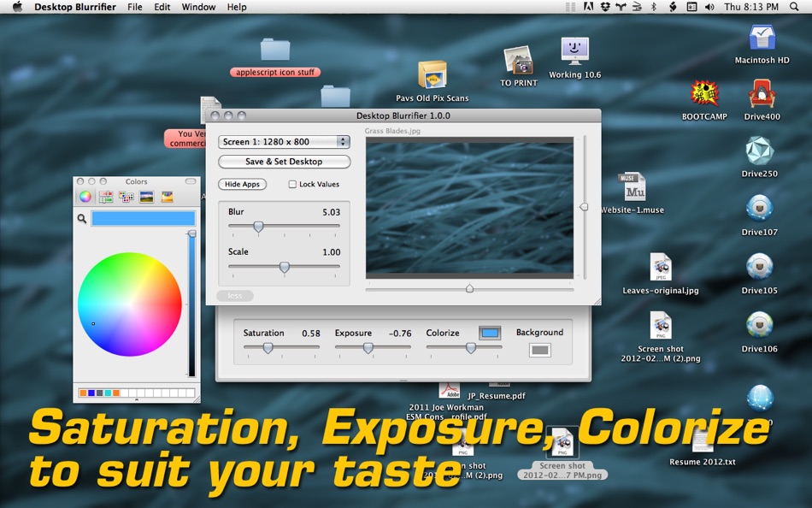Select the Drive400 desktop icon
The image size is (812, 508).
tap(762, 94)
